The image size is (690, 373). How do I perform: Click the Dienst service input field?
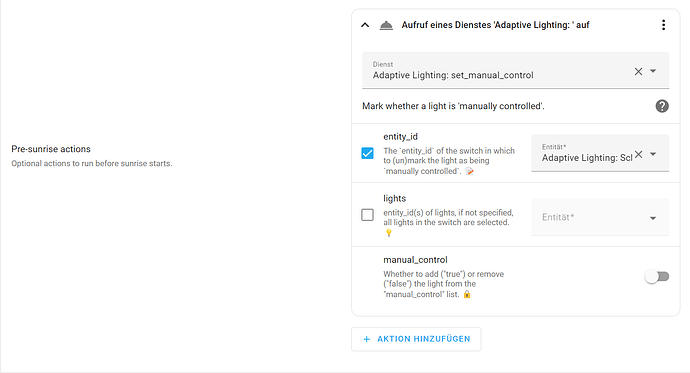pyautogui.click(x=497, y=70)
